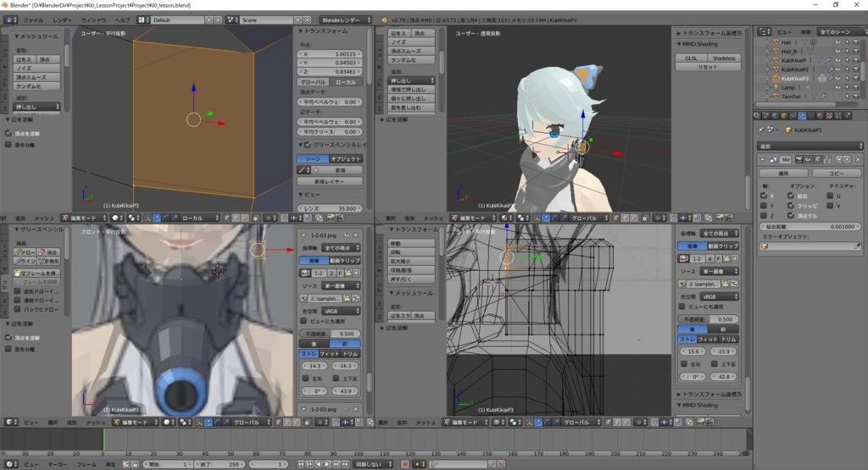Move the Mirror modifier up in stack
The width and height of the screenshot is (868, 470).
point(839,159)
